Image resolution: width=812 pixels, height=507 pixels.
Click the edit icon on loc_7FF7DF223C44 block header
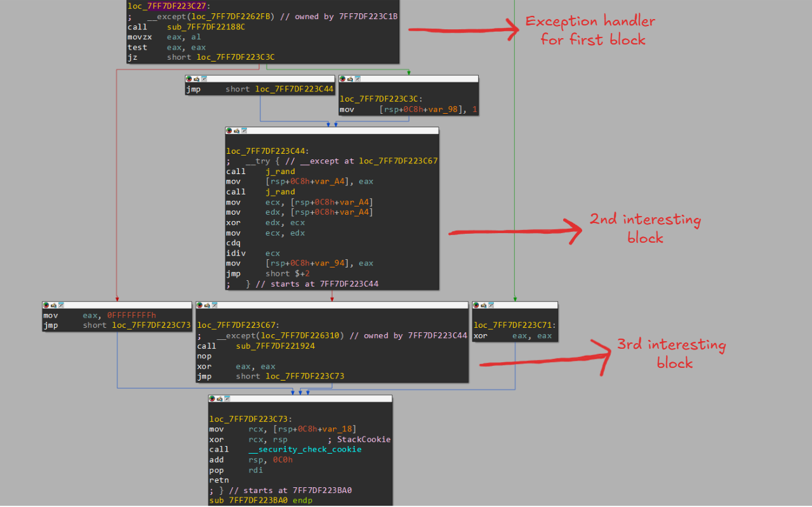click(237, 131)
